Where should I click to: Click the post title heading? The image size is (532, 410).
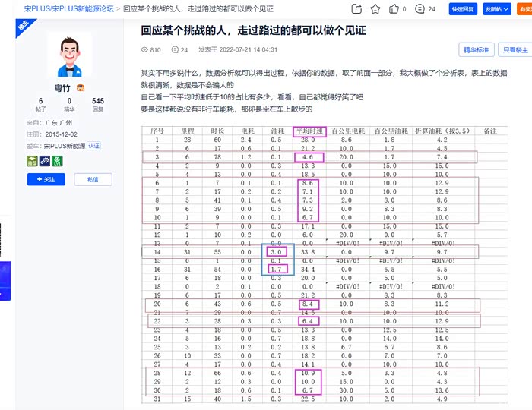coord(253,30)
